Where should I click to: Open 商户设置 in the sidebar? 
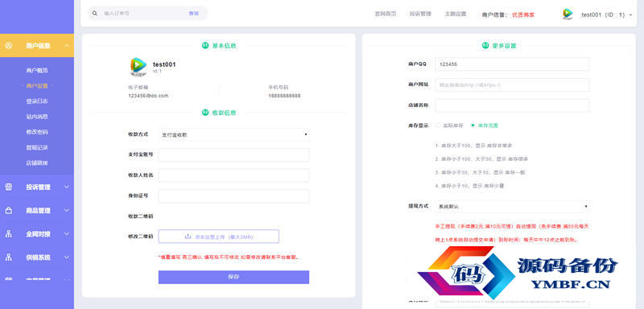tap(37, 86)
